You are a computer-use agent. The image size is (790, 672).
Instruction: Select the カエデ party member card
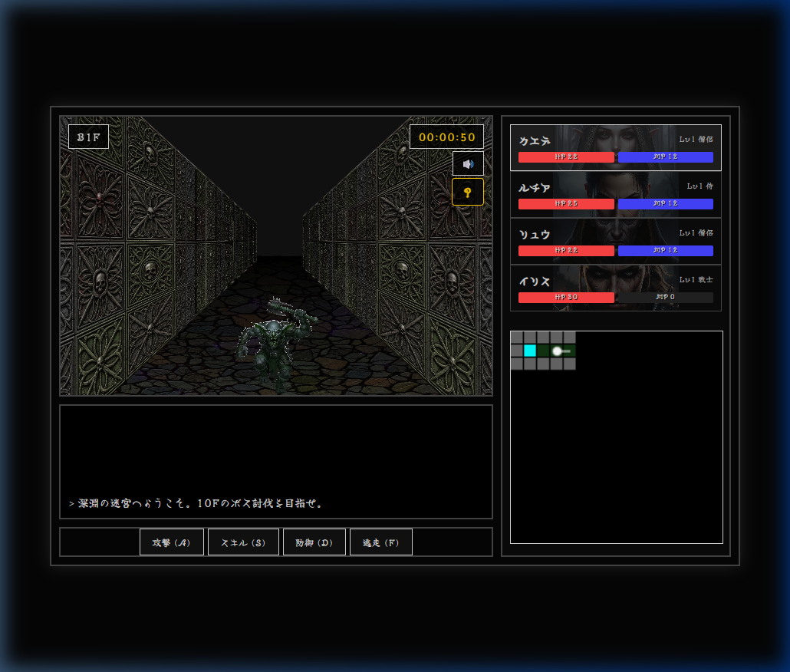point(616,147)
